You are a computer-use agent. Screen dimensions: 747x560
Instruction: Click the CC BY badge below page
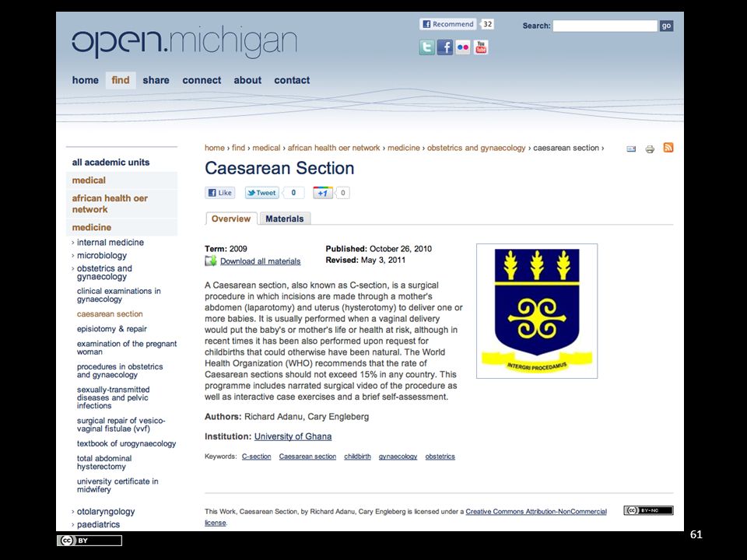point(89,541)
